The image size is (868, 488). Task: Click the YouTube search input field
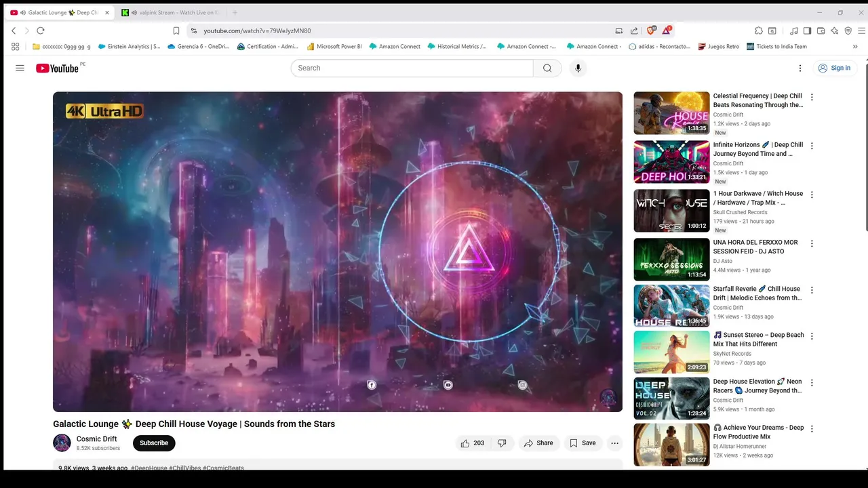(412, 68)
